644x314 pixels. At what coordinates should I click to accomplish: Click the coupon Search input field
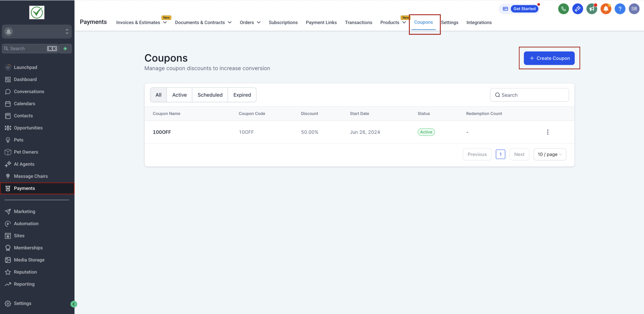pos(529,95)
